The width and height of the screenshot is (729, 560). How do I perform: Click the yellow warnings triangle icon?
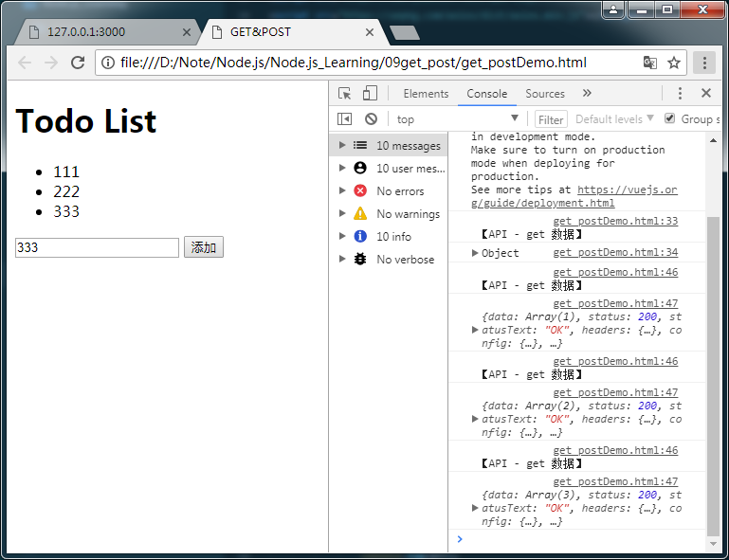[x=360, y=213]
